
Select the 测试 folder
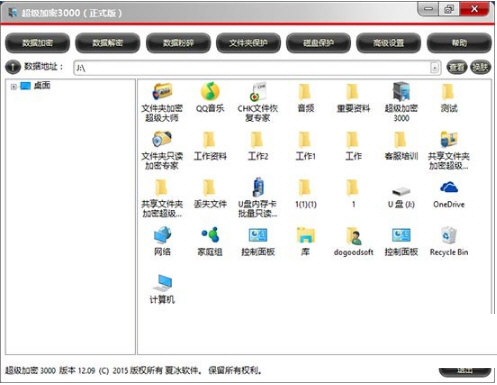(449, 97)
